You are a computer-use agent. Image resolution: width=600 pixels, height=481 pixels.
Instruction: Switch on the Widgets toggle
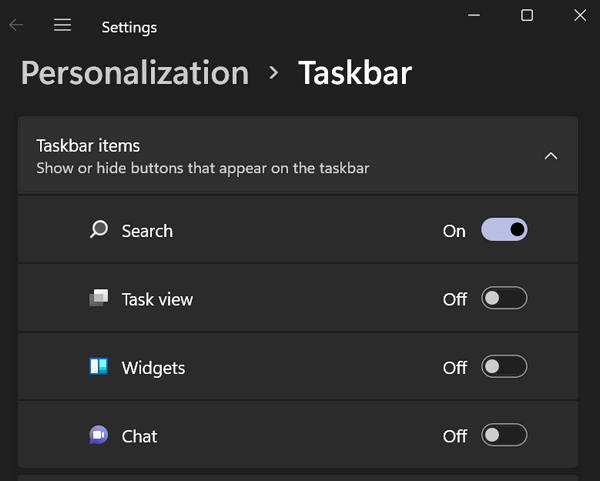[504, 367]
